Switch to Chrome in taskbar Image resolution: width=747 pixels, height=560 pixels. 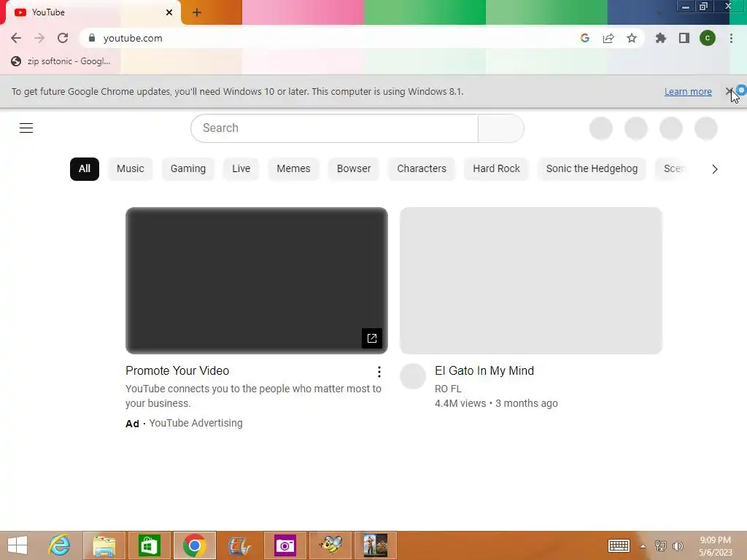click(194, 545)
